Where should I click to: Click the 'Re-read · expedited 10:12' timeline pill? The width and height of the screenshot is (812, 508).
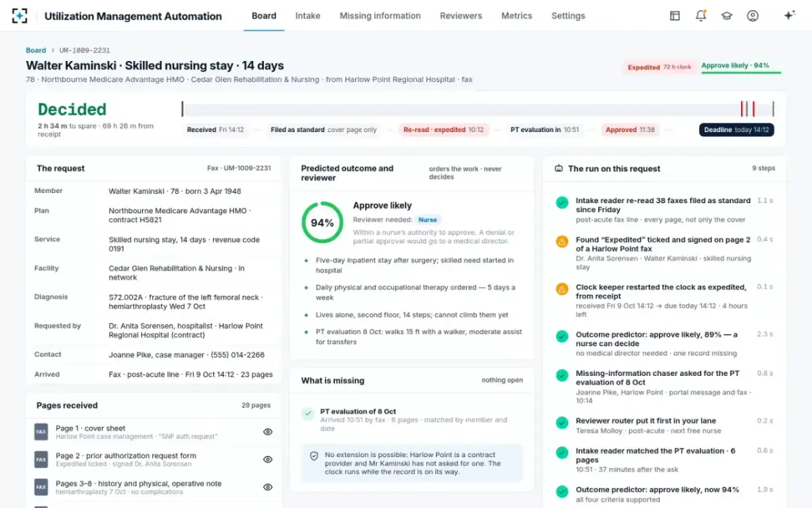coord(444,130)
